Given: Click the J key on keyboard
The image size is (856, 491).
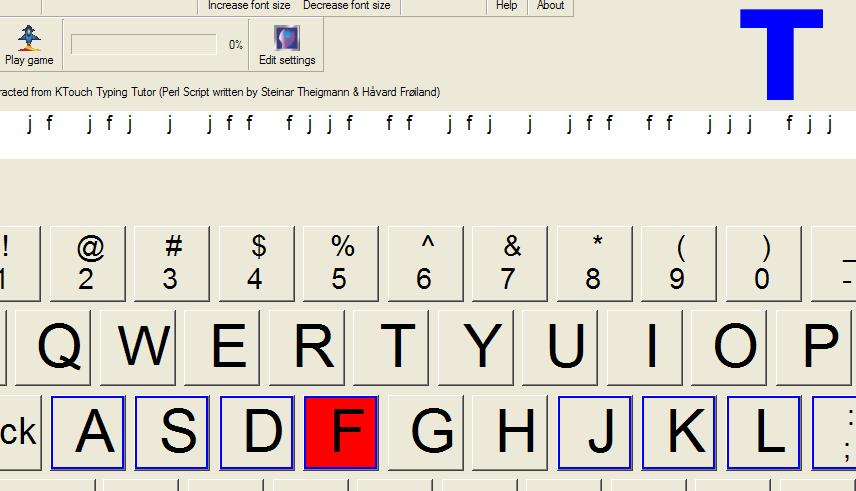Looking at the screenshot, I should point(595,433).
